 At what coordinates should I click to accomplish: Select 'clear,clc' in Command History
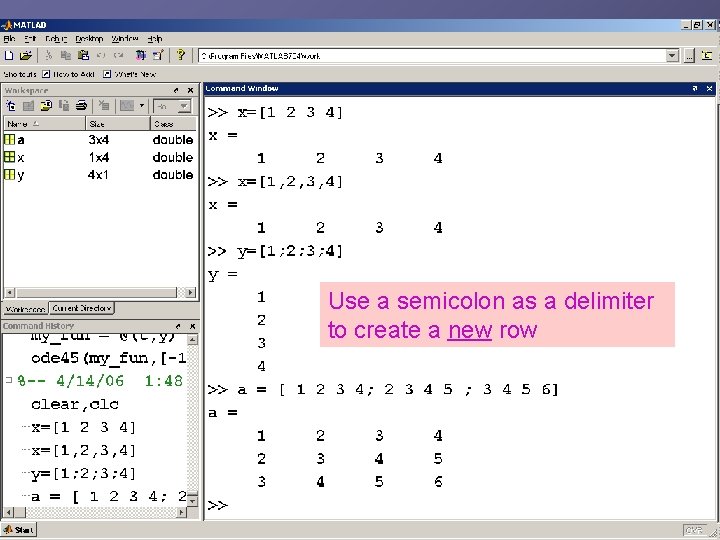pos(75,404)
